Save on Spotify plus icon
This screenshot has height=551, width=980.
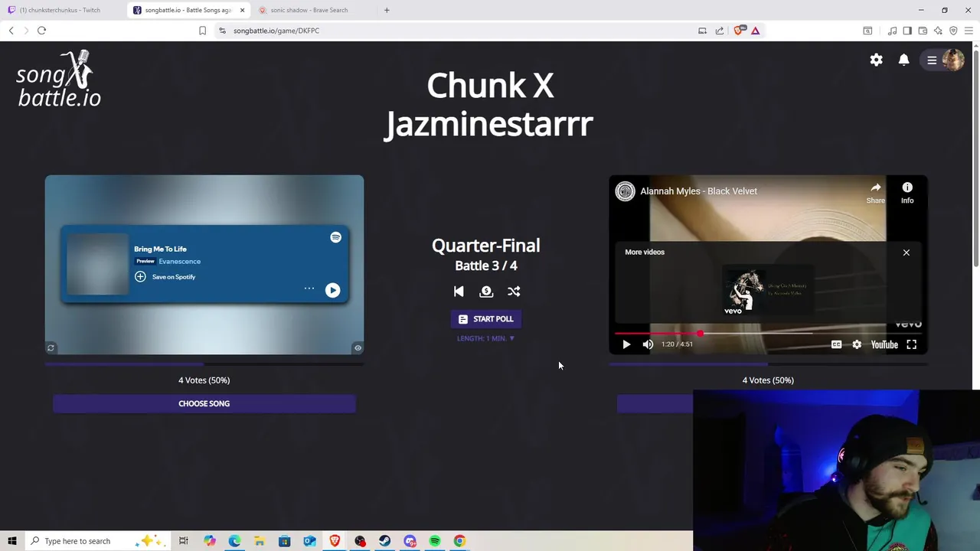(140, 276)
